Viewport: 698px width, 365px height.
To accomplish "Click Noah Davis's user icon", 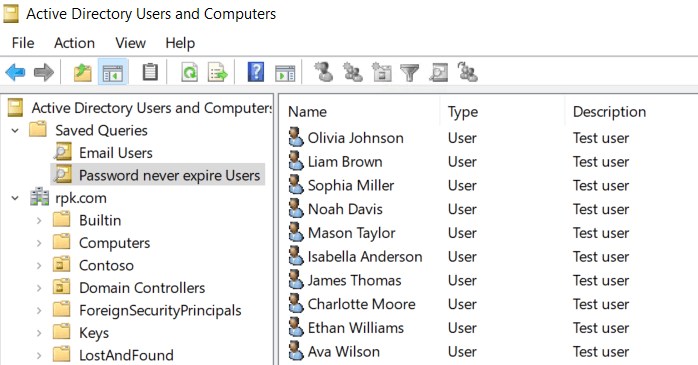I will (296, 208).
